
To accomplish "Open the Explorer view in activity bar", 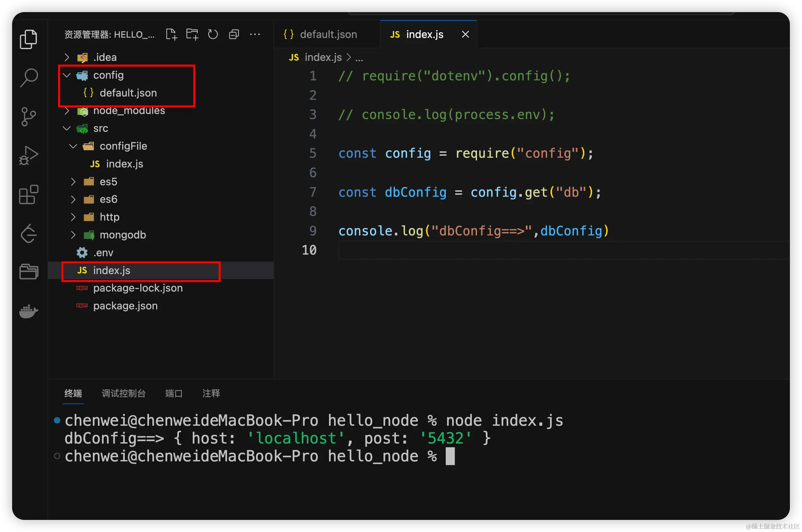I will pyautogui.click(x=29, y=39).
